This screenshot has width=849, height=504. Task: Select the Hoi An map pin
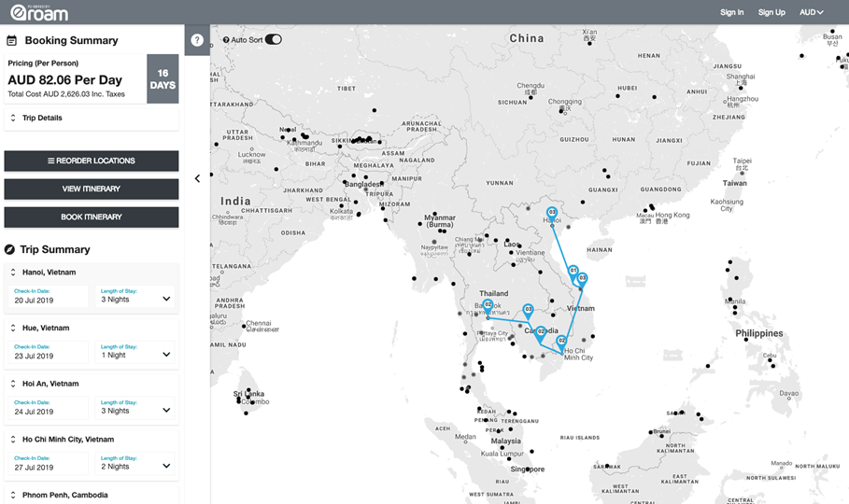pos(582,280)
